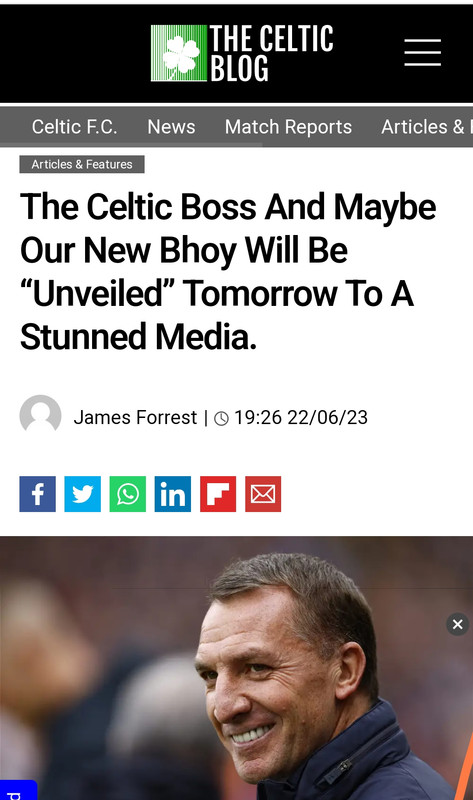Share article on Flipboard
Screen dimensions: 473x800
[218, 494]
